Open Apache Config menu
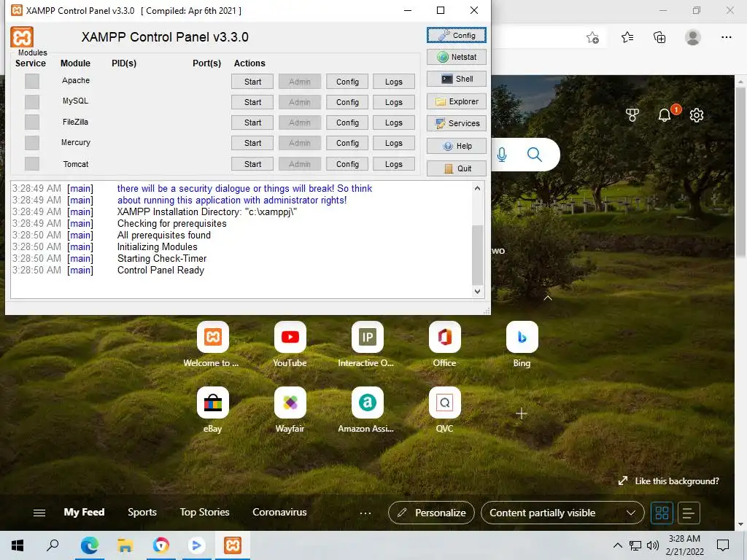 [347, 82]
